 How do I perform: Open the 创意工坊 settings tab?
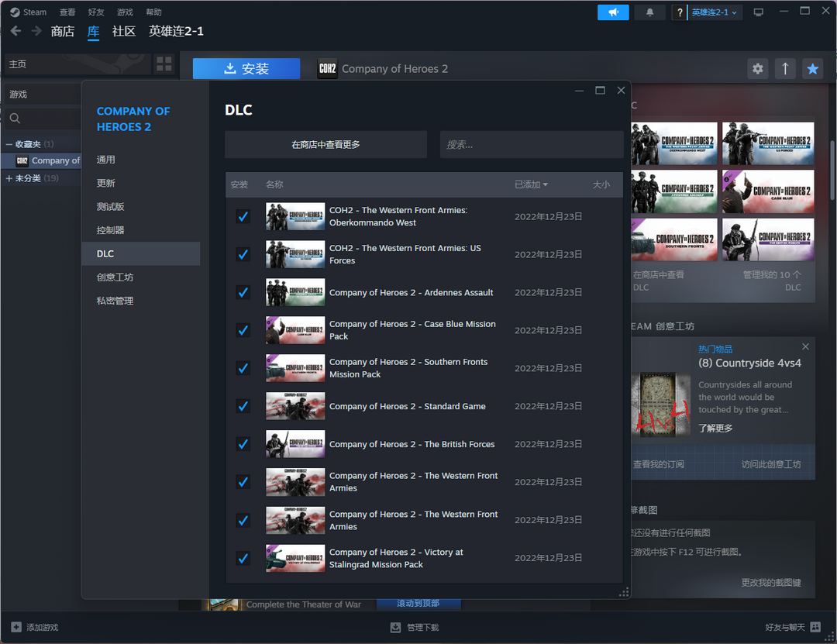(115, 277)
